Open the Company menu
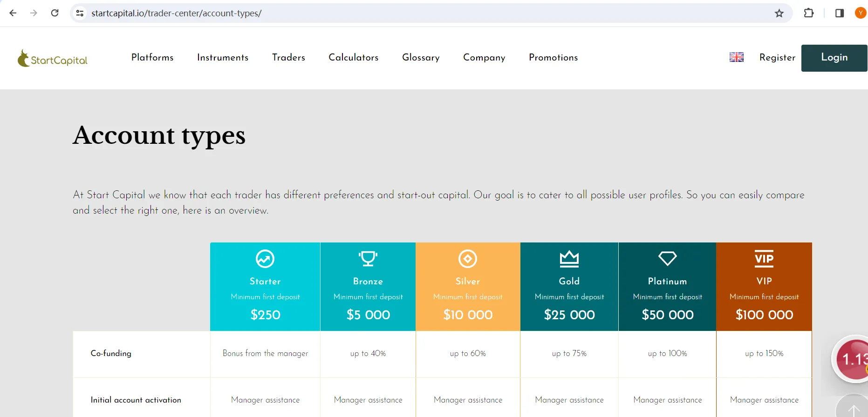868x417 pixels. (x=485, y=57)
